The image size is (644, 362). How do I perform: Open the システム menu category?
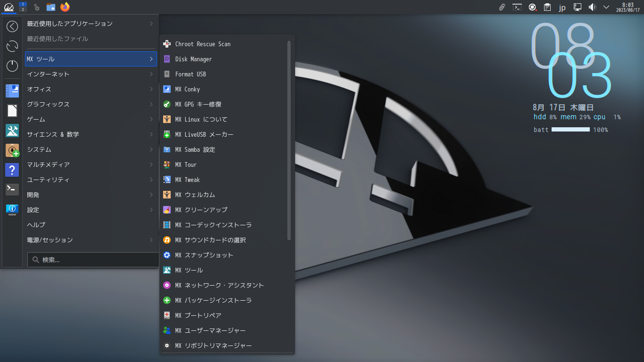[91, 149]
